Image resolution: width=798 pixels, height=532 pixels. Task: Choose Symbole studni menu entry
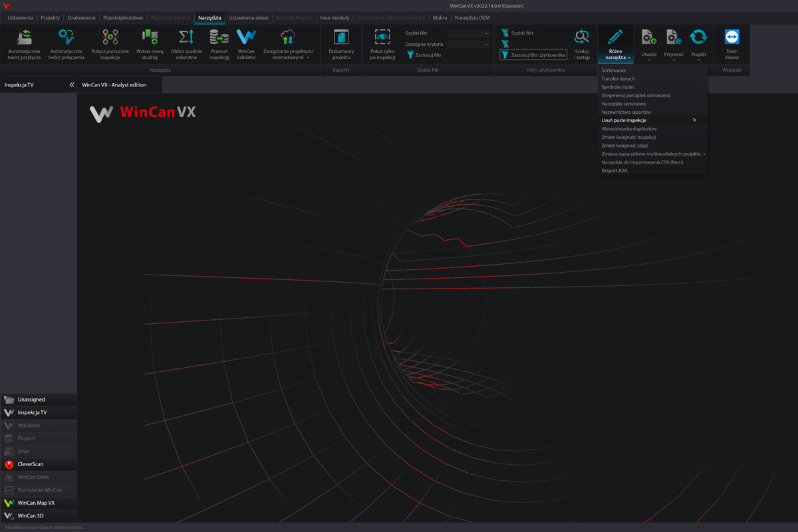(x=653, y=87)
